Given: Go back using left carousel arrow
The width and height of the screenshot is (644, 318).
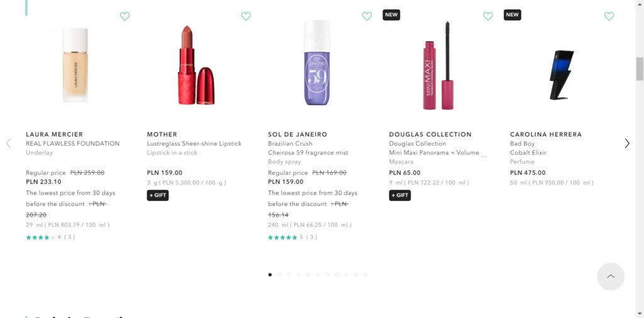Looking at the screenshot, I should click(x=8, y=143).
